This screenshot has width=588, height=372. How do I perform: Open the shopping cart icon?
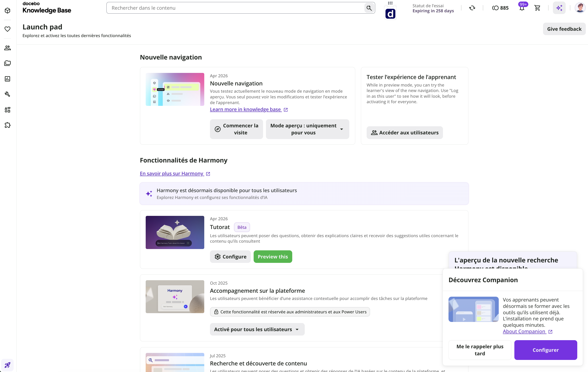pyautogui.click(x=537, y=8)
